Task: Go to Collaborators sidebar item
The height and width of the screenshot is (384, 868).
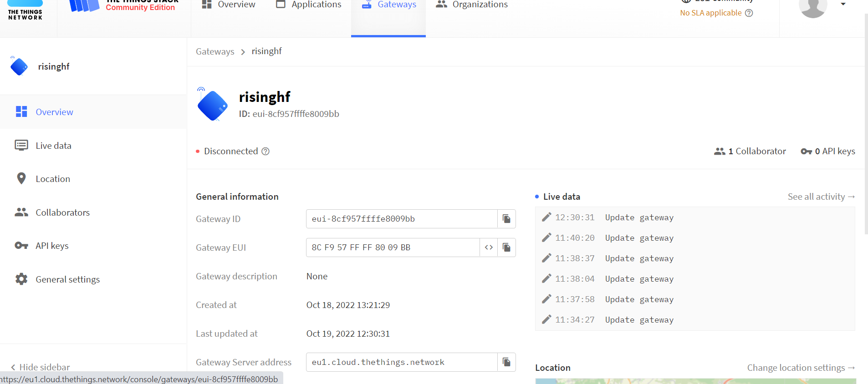Action: [x=62, y=212]
